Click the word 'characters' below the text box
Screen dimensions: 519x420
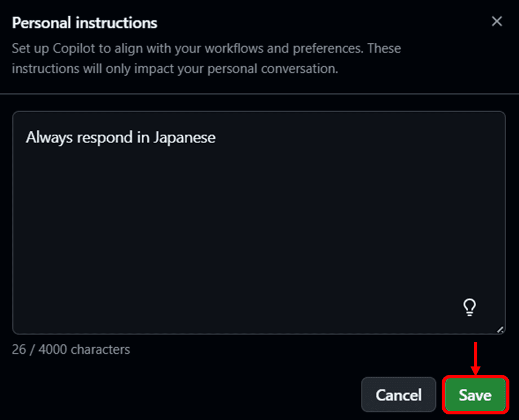pyautogui.click(x=100, y=349)
